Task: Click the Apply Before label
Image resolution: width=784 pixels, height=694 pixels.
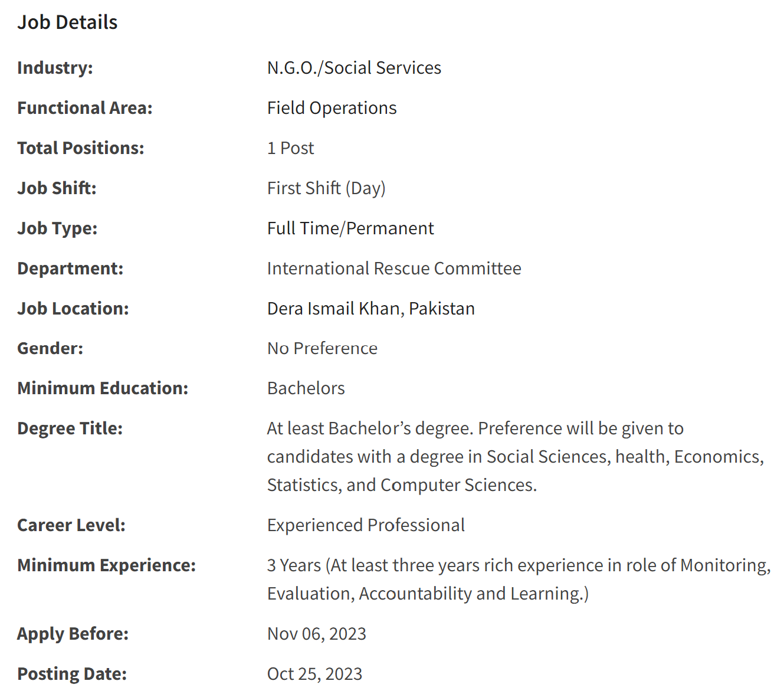Action: [73, 634]
